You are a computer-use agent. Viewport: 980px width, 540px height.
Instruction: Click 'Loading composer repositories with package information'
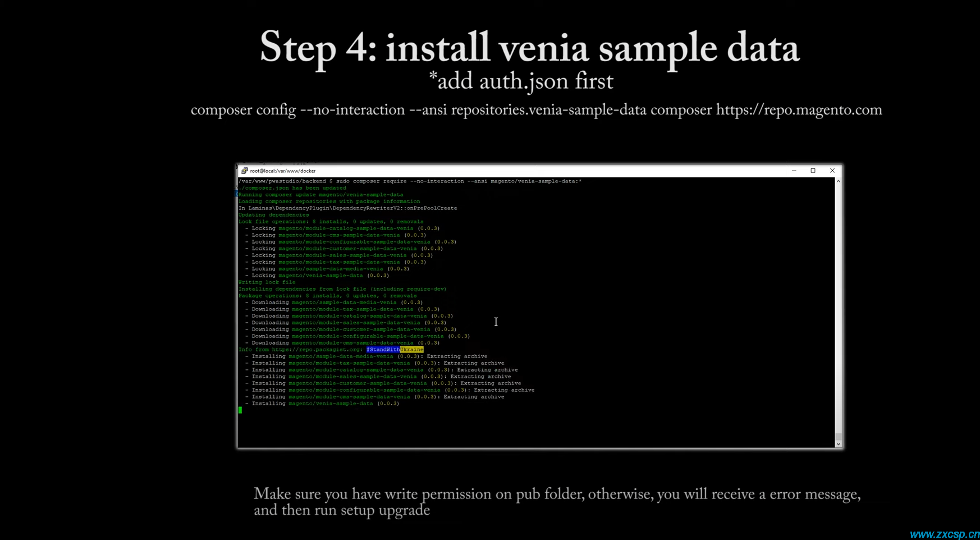[329, 202]
